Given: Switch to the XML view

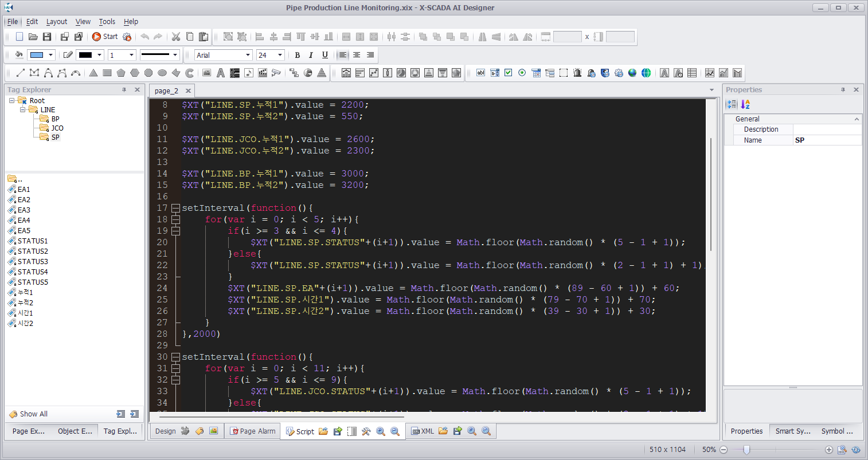Looking at the screenshot, I should coord(423,431).
